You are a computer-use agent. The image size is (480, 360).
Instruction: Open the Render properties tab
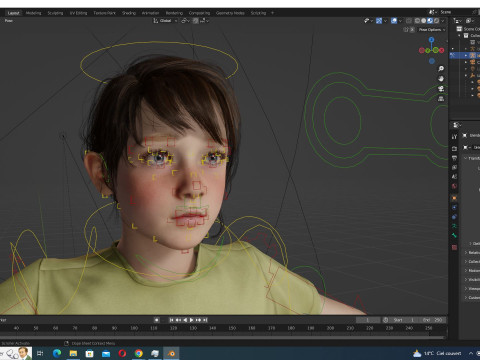[x=454, y=148]
